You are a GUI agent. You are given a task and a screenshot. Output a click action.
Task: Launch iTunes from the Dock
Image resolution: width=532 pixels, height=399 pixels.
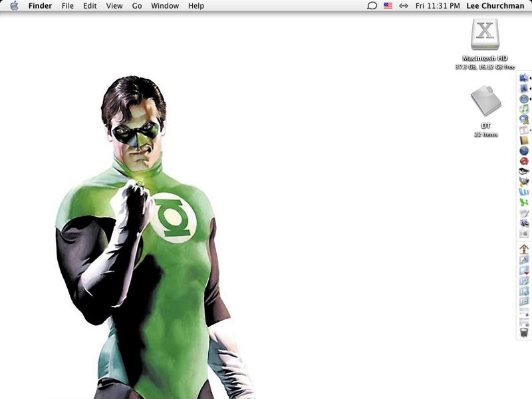tap(524, 109)
